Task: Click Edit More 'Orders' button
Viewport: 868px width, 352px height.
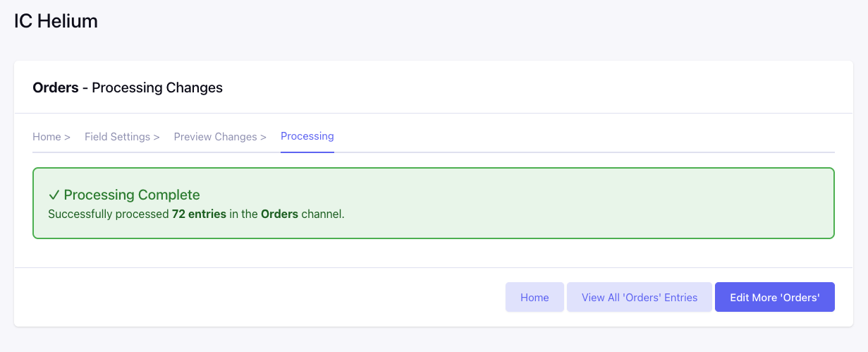Action: coord(774,297)
